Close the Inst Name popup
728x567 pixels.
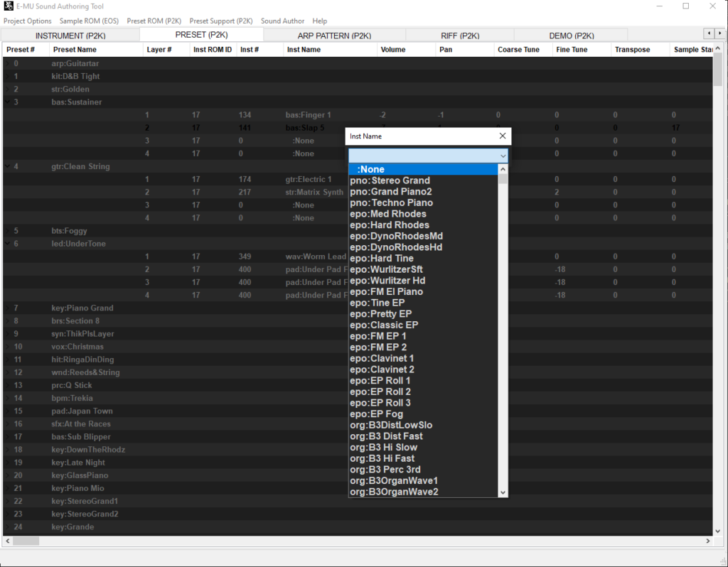503,136
